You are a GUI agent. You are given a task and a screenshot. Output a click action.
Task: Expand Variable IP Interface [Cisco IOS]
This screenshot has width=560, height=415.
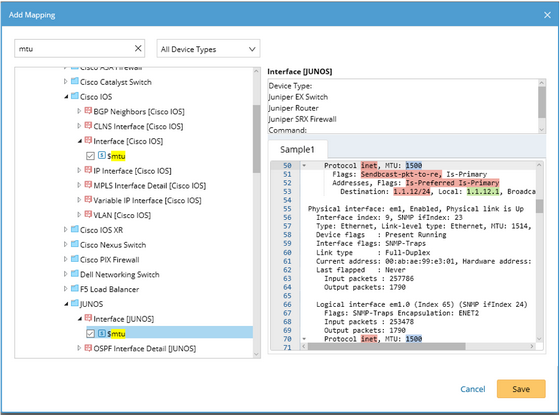pos(79,200)
